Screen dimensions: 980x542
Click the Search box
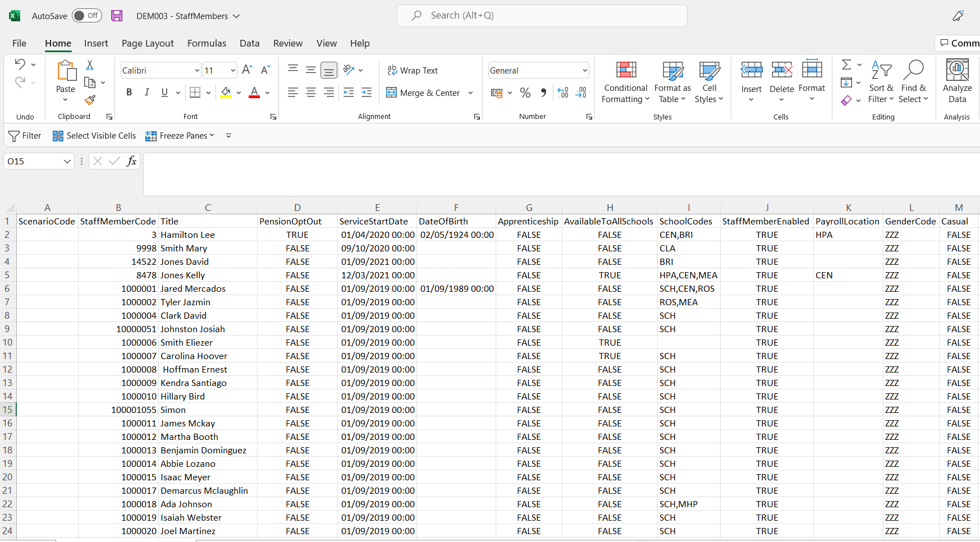[542, 16]
